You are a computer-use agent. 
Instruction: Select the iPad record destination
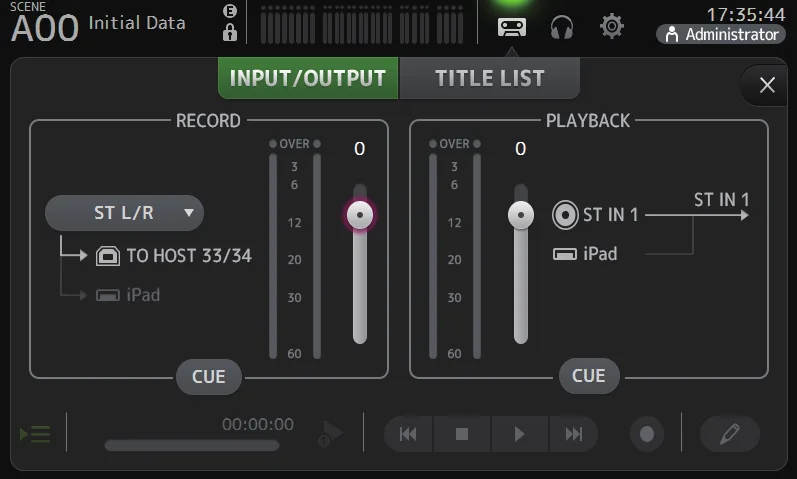pos(128,295)
